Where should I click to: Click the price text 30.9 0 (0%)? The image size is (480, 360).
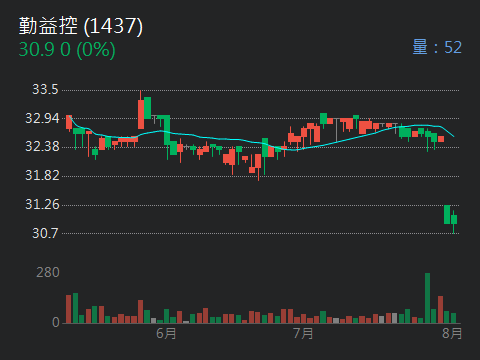pyautogui.click(x=67, y=50)
